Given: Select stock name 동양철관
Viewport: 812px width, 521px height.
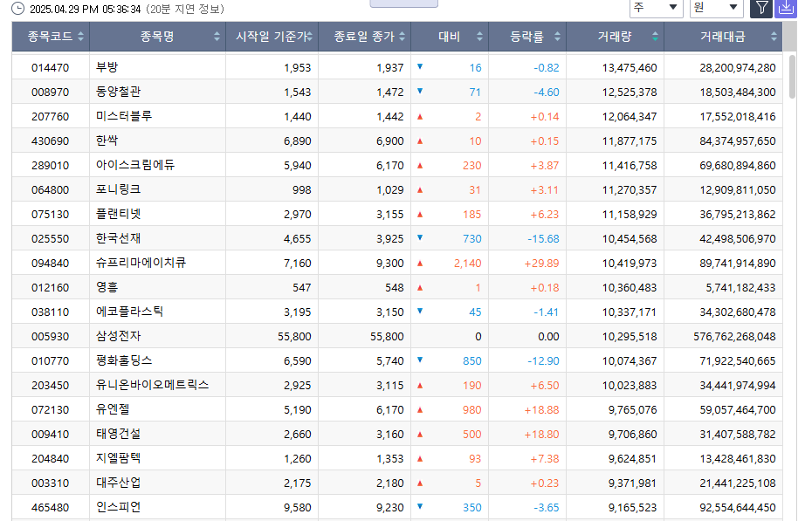Looking at the screenshot, I should click(x=118, y=92).
